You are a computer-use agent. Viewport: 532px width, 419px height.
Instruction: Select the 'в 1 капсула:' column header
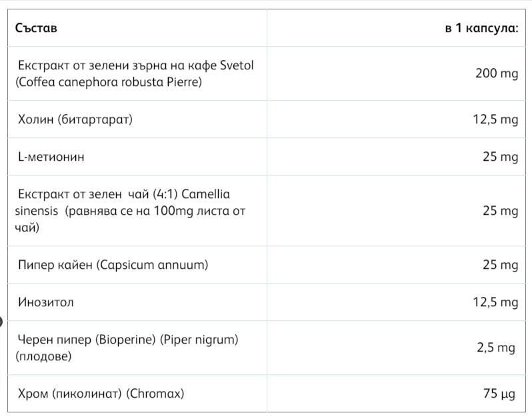pos(481,28)
